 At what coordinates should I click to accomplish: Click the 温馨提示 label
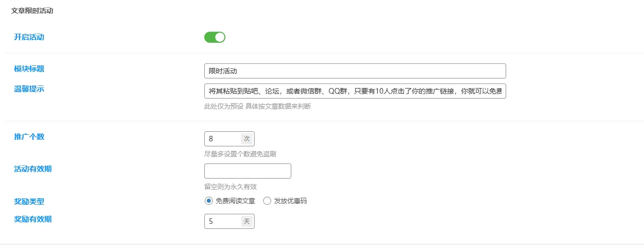pyautogui.click(x=29, y=89)
